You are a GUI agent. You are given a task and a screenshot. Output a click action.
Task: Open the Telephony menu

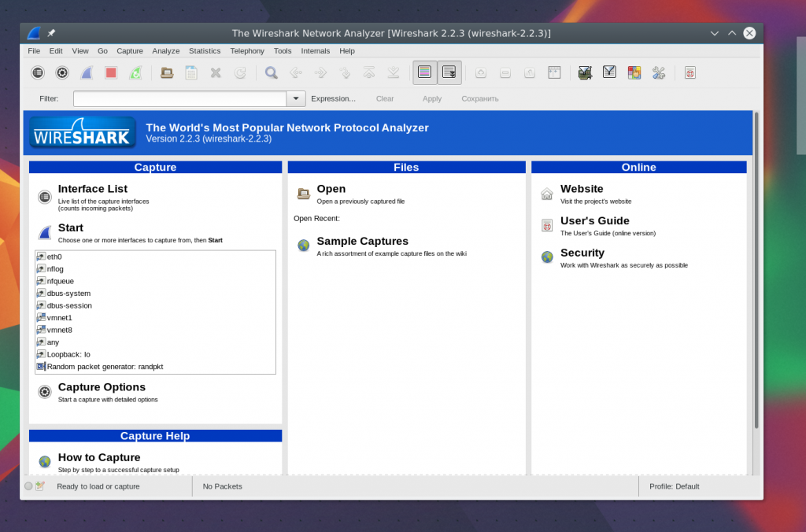tap(247, 51)
